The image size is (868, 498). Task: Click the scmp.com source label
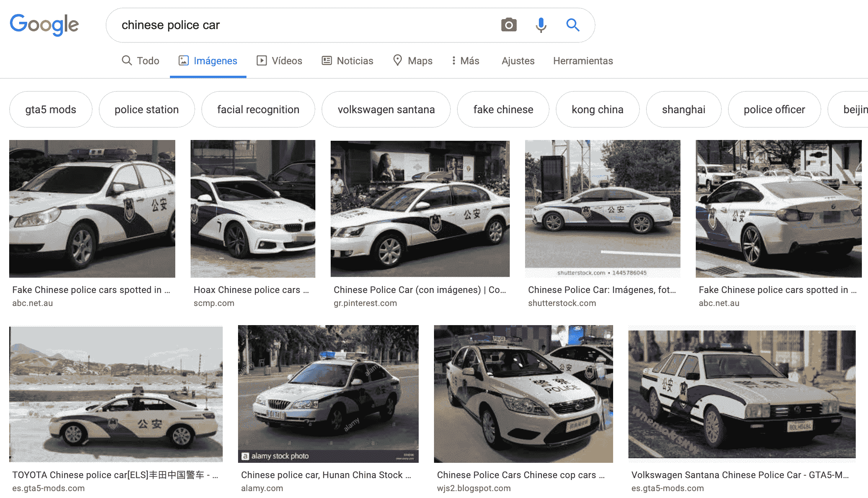click(214, 303)
